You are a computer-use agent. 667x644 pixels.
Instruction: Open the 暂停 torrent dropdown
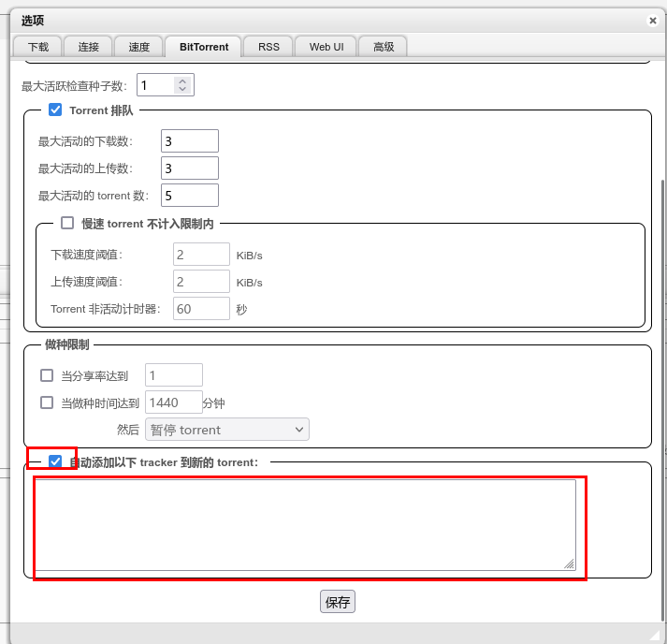[226, 430]
